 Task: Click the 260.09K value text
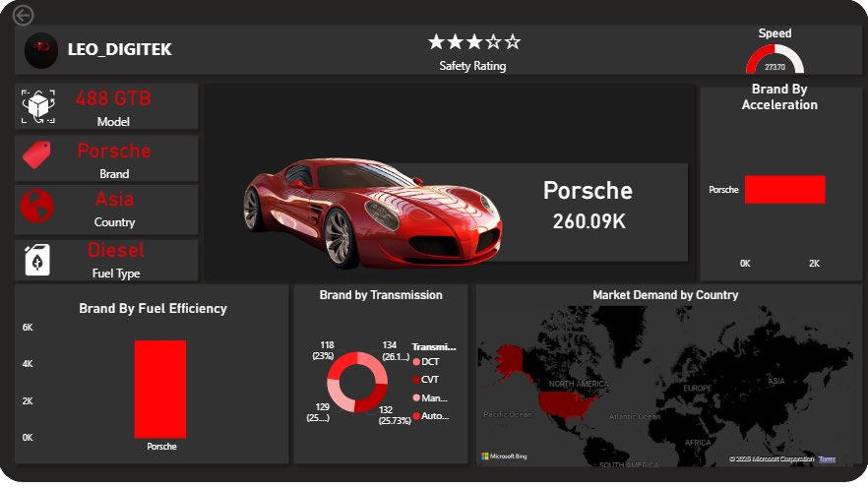[589, 221]
